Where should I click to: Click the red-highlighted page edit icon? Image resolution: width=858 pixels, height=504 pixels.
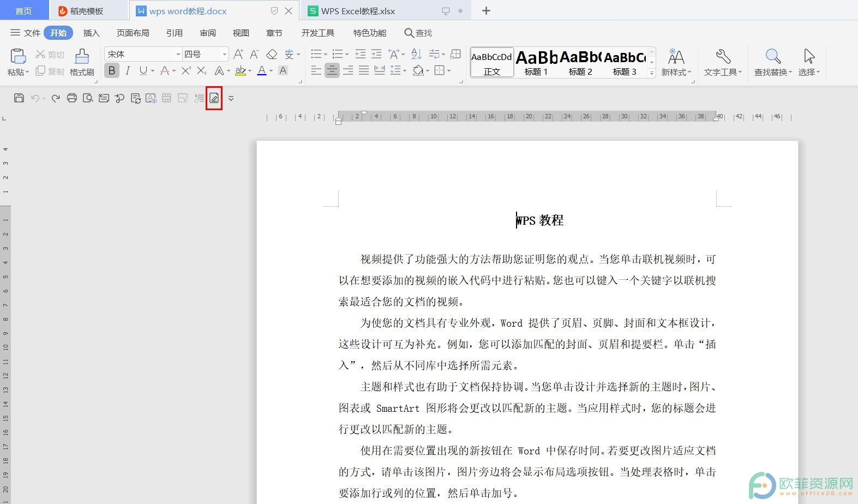[214, 98]
